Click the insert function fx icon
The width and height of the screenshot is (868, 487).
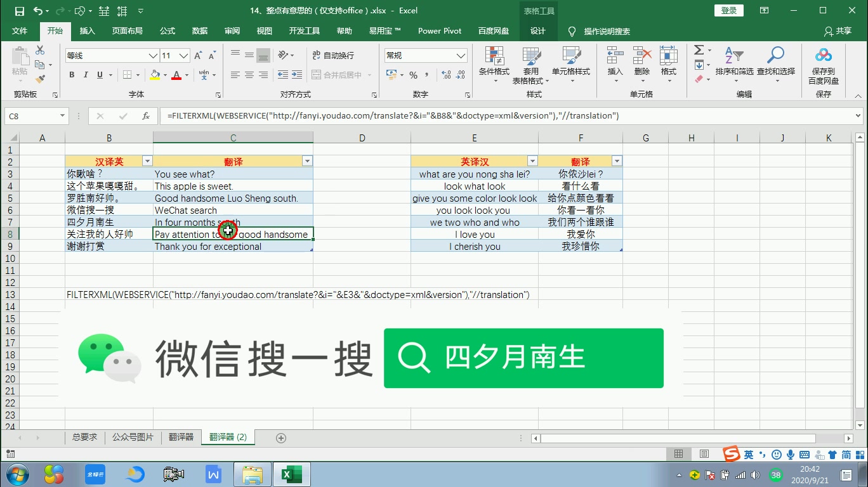pyautogui.click(x=146, y=116)
